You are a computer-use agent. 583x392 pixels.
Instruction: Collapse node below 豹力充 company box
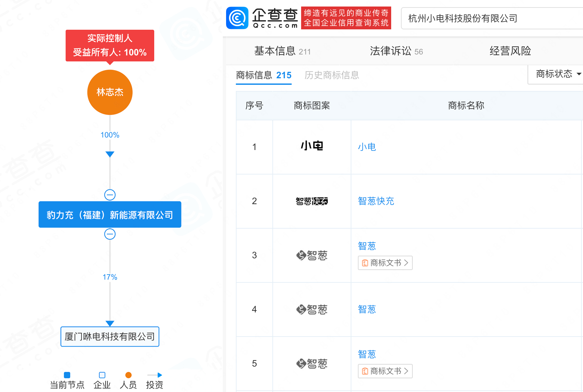tap(110, 234)
